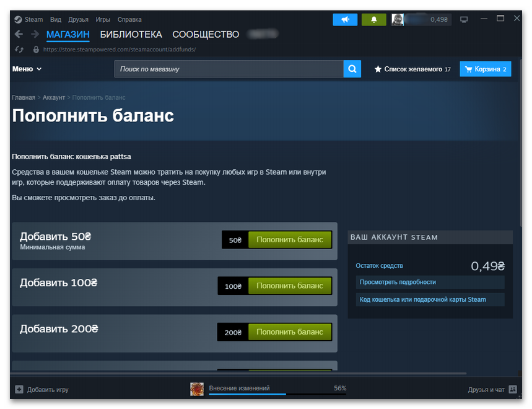Click the Добавить 200₴ heading
Viewport: 532px width, 409px height.
pyautogui.click(x=59, y=328)
